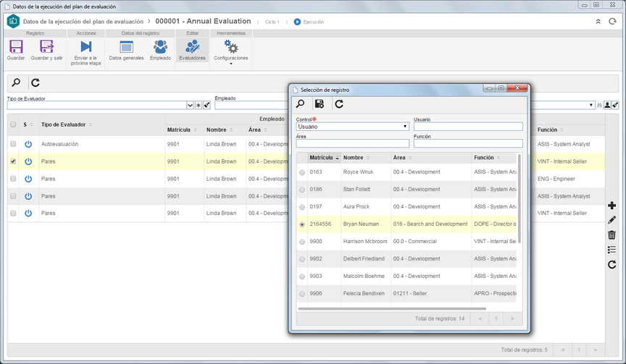Click the dialog vertical scrollbar
This screenshot has width=626, height=364.
[519, 198]
